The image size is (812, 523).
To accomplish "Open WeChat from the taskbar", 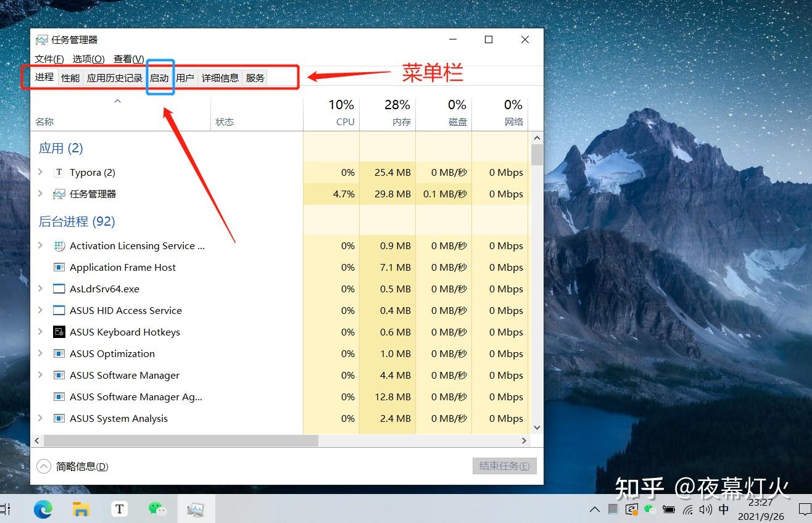I will 157,509.
